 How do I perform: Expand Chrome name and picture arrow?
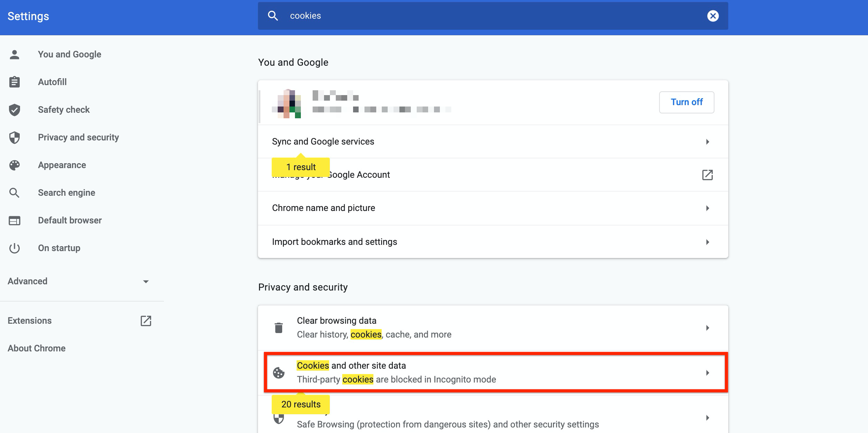click(x=708, y=208)
